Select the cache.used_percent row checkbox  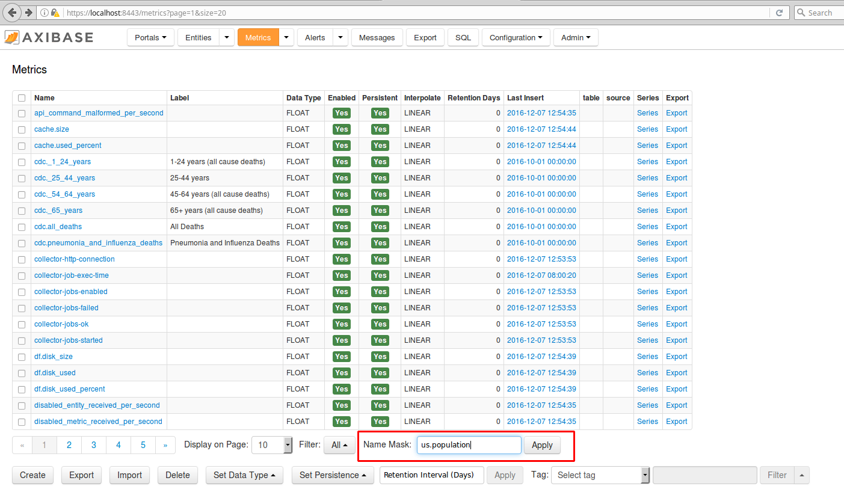click(x=22, y=146)
